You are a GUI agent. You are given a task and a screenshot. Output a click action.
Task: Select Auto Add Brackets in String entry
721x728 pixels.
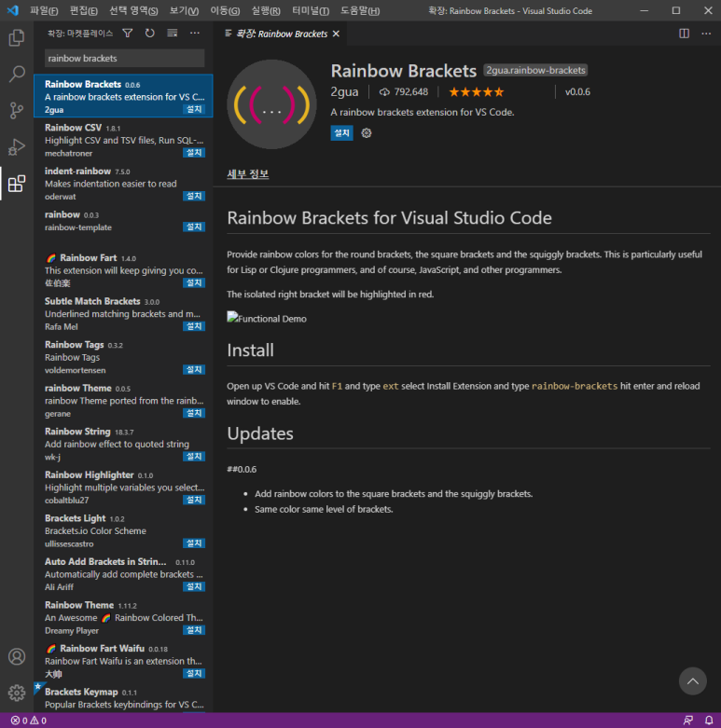[123, 574]
